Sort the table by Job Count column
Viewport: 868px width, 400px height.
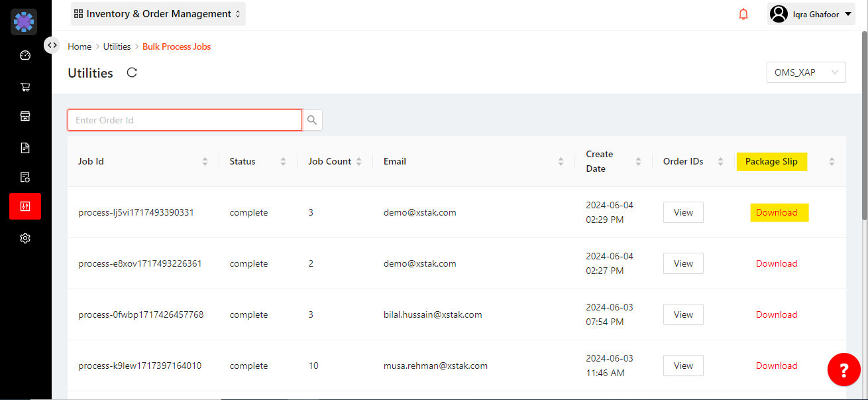click(358, 161)
